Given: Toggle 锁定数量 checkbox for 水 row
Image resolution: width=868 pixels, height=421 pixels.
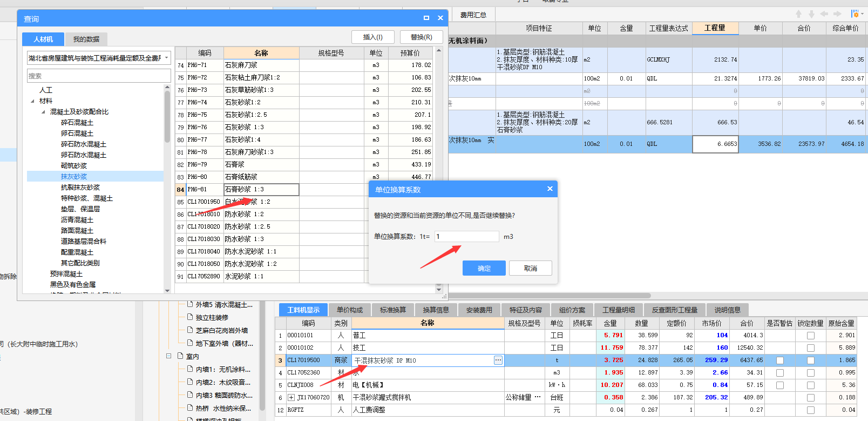Looking at the screenshot, I should (811, 373).
